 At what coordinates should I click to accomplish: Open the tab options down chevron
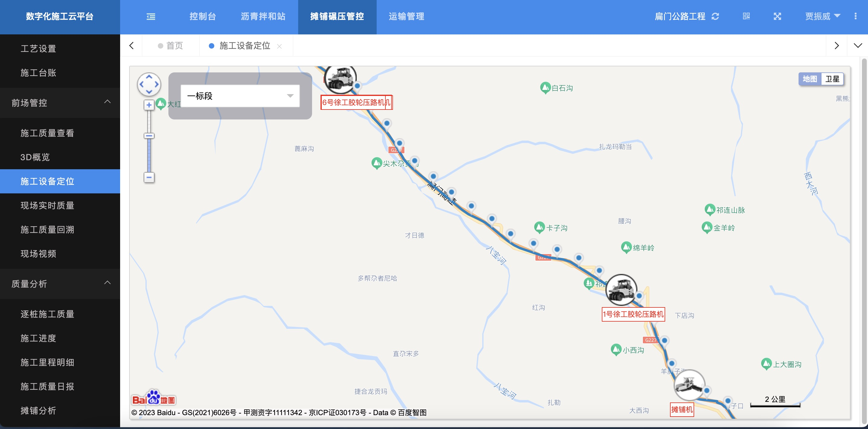point(858,46)
